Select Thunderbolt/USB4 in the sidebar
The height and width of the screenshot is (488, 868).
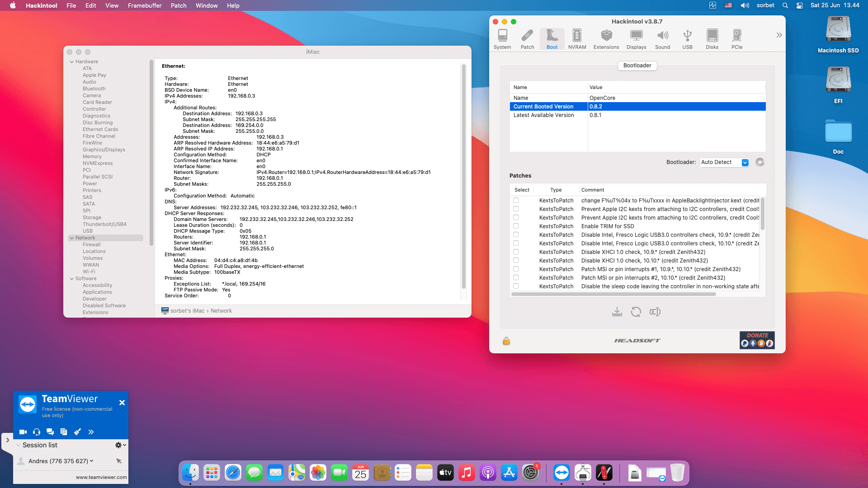104,225
